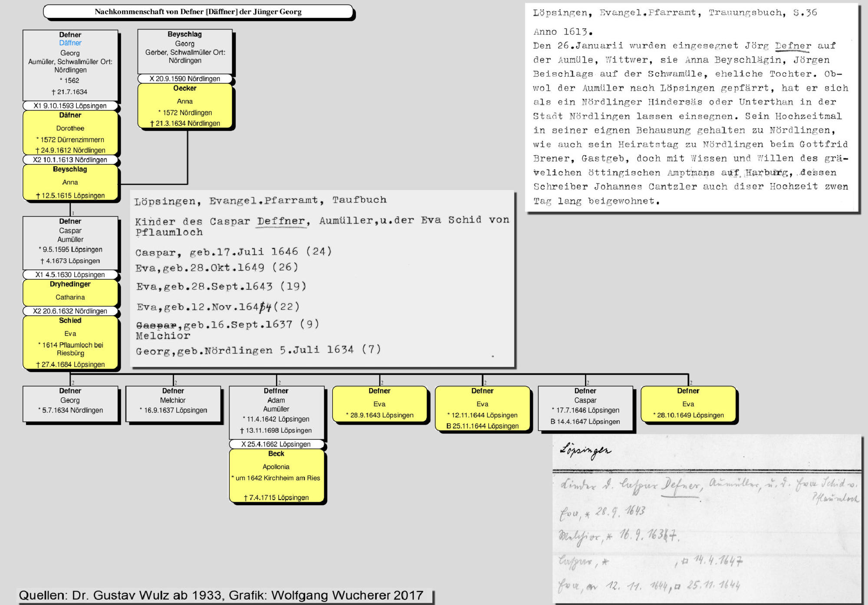This screenshot has width=868, height=605.
Task: Click marriage label X2 10.1.1613 Nördlingen
Action: 70,160
